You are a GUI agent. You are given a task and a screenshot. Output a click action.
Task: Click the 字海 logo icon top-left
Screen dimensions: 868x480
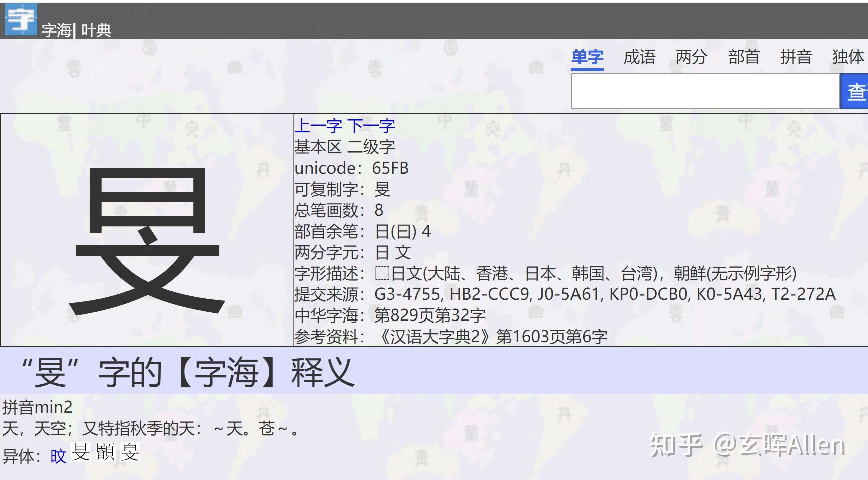point(20,20)
